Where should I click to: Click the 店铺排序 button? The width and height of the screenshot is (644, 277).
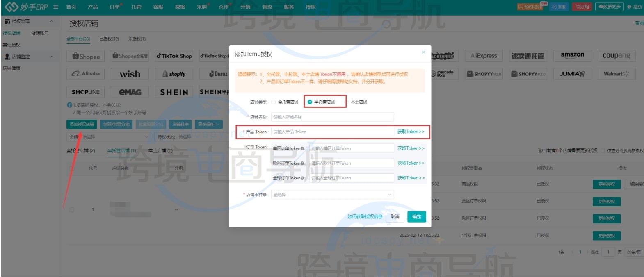[180, 124]
